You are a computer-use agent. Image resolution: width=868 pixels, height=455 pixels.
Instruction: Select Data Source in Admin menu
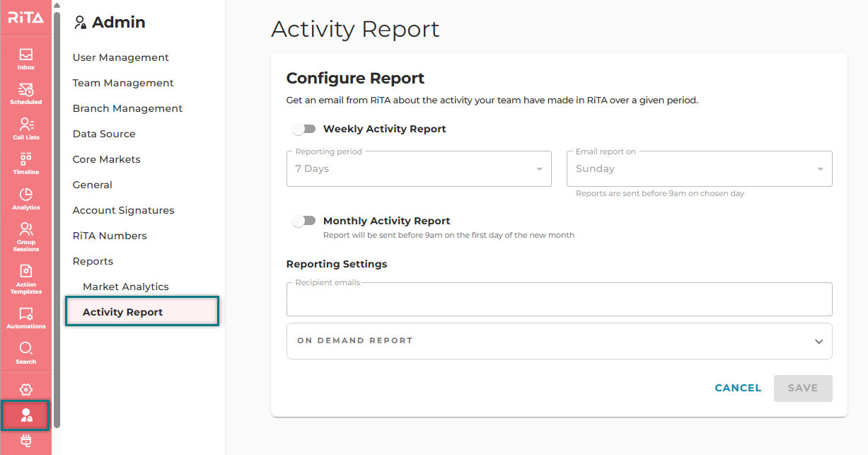click(x=104, y=134)
